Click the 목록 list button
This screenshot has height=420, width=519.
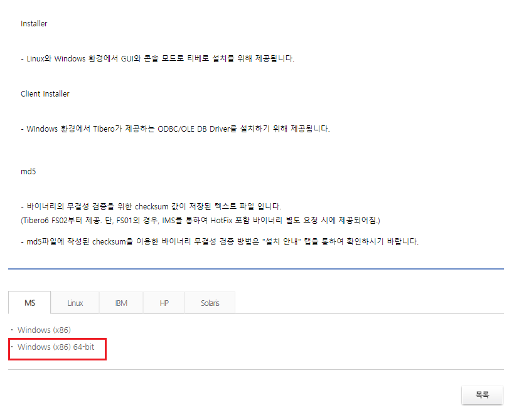click(x=482, y=394)
